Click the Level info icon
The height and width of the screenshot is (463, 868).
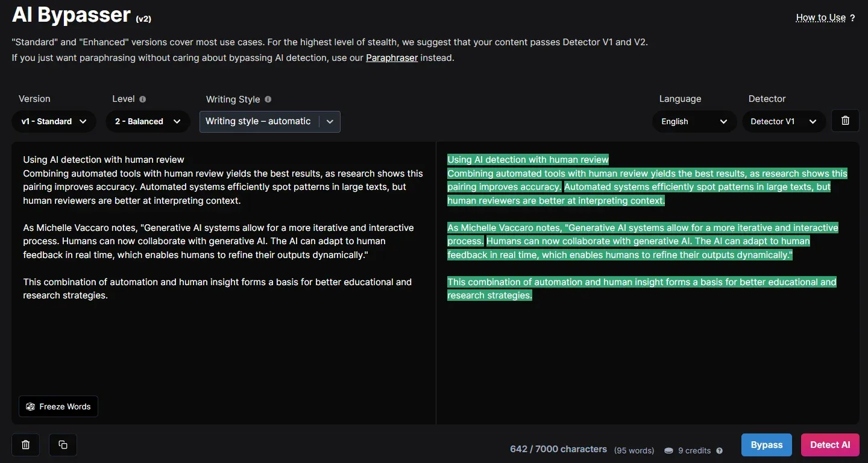(x=143, y=99)
